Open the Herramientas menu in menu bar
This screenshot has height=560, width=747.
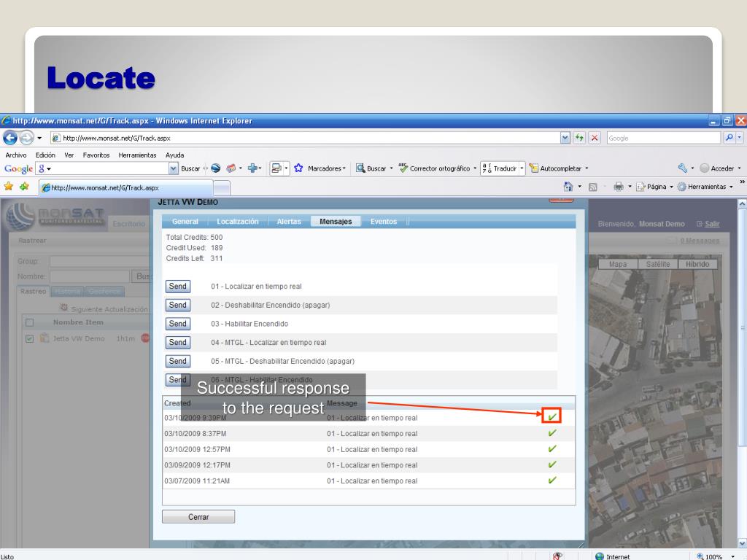(137, 155)
